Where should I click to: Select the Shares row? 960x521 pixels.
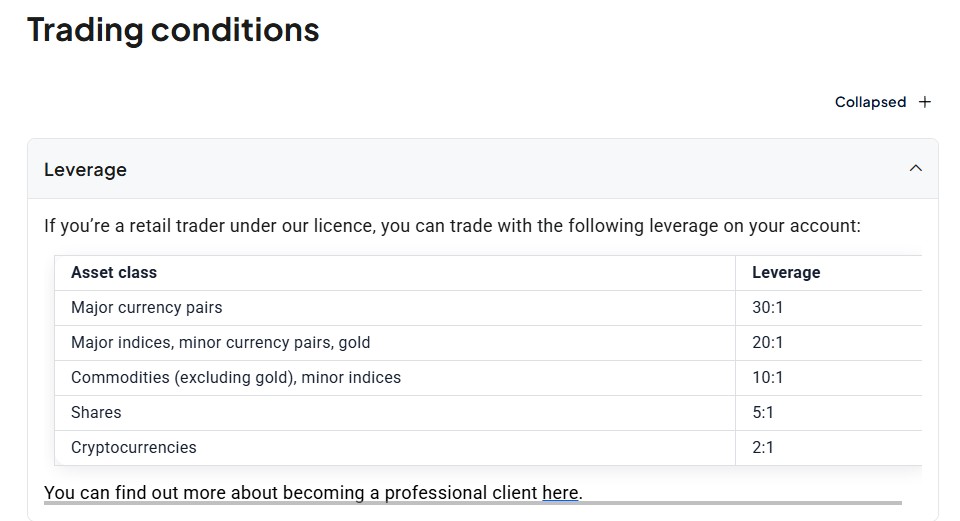pyautogui.click(x=488, y=413)
